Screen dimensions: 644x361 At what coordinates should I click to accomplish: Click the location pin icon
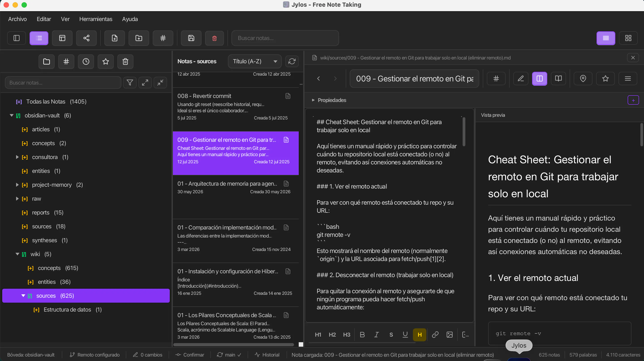point(583,79)
